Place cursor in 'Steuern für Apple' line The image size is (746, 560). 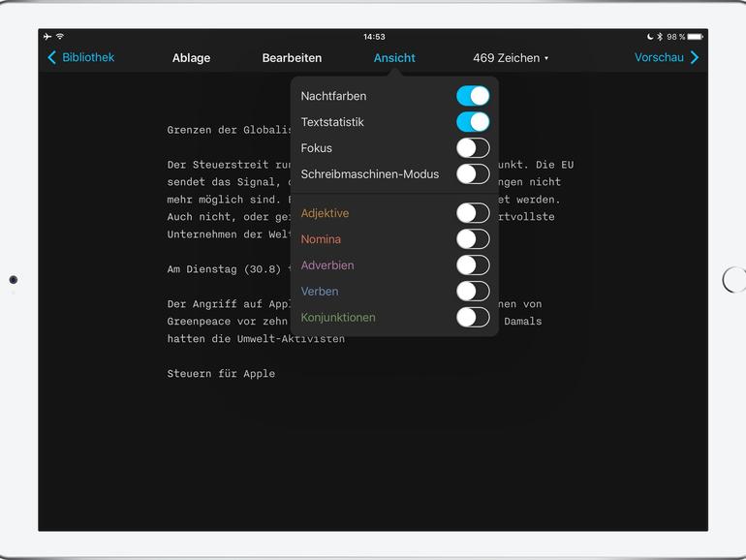click(x=221, y=373)
